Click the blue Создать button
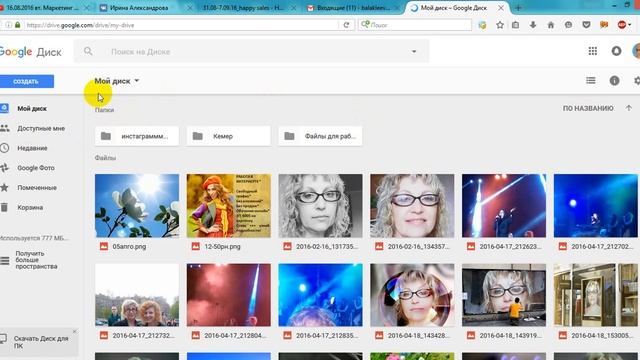 coord(26,81)
